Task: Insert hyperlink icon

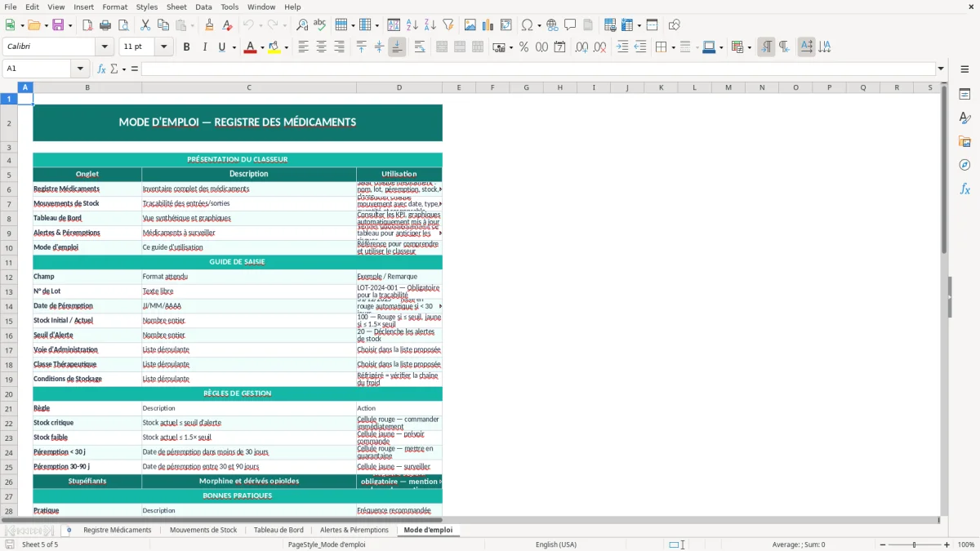Action: click(x=552, y=25)
